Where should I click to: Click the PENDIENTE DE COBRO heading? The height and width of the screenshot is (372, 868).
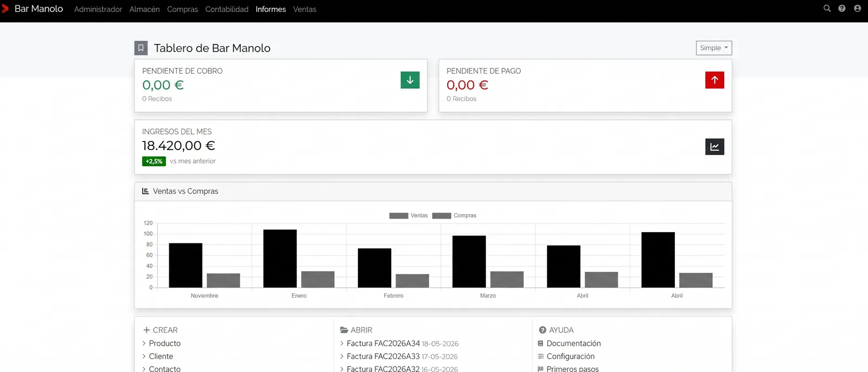point(182,71)
